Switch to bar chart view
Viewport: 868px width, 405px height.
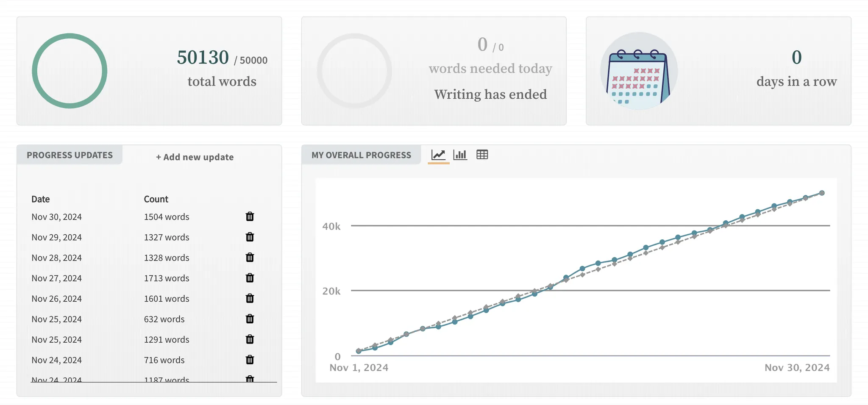[x=460, y=155]
